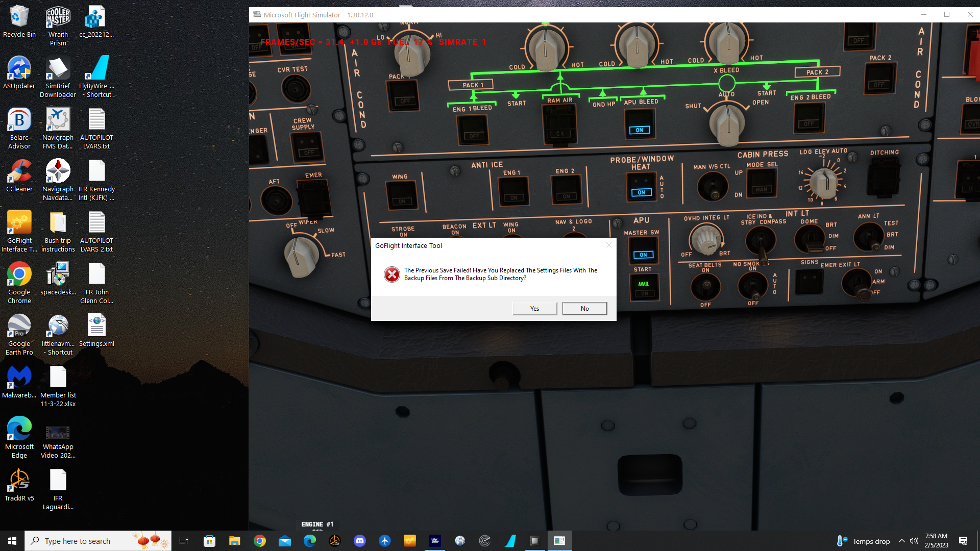Screen dimensions: 980x551
Task: Toggle the ENG 1 BLEED pushbutton
Action: pos(473,130)
